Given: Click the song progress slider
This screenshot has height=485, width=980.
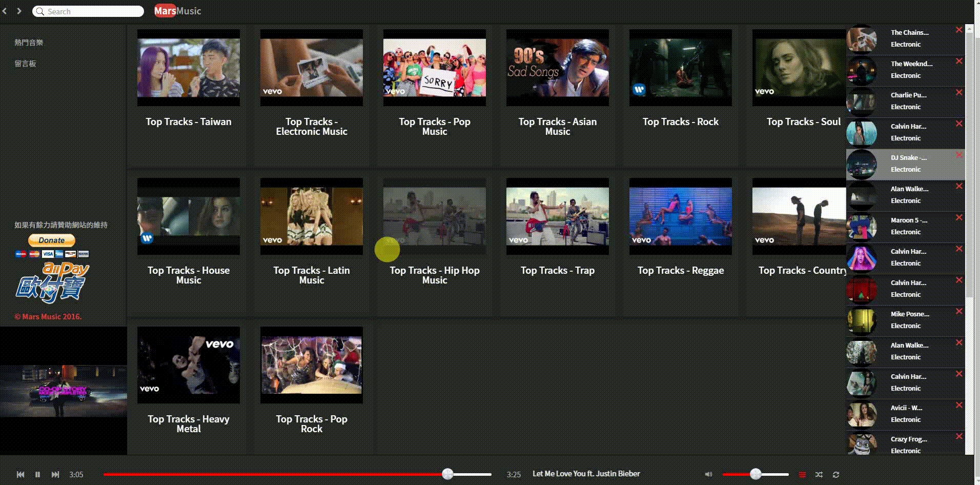Looking at the screenshot, I should 297,474.
